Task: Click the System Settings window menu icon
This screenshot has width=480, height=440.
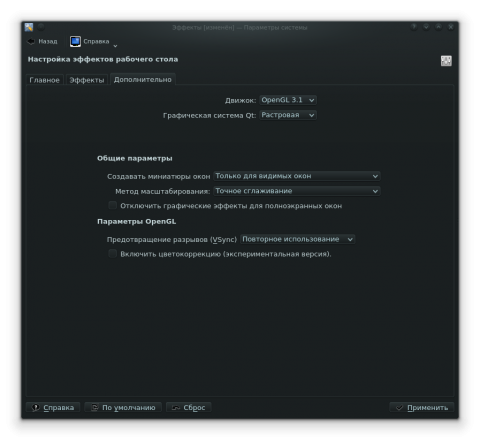Action: click(x=29, y=27)
